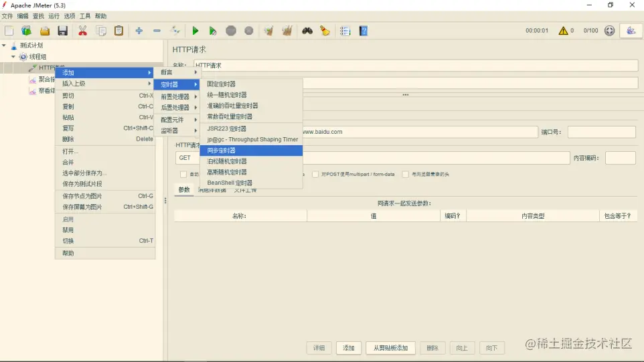Click the Toggle enable/disable icon

175,31
